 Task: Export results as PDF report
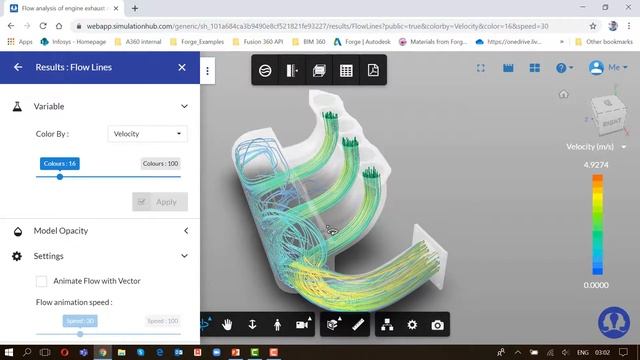coord(373,71)
